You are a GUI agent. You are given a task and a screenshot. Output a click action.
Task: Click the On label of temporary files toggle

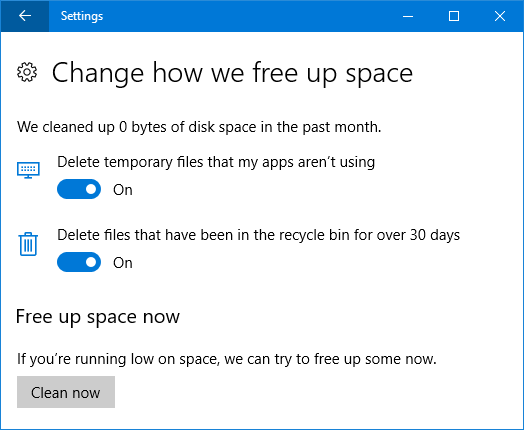pos(123,190)
